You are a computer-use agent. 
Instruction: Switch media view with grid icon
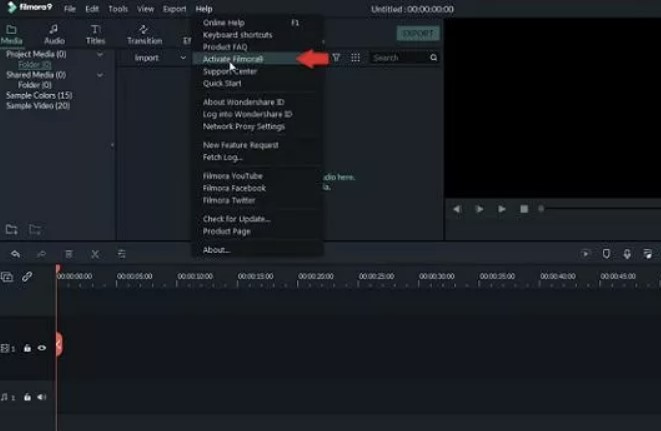tap(355, 58)
